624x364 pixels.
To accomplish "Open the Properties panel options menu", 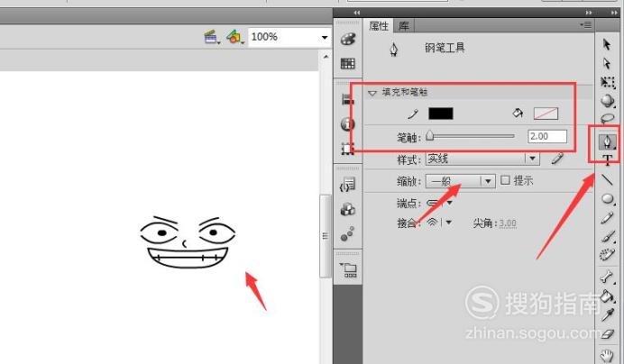I will pos(586,25).
